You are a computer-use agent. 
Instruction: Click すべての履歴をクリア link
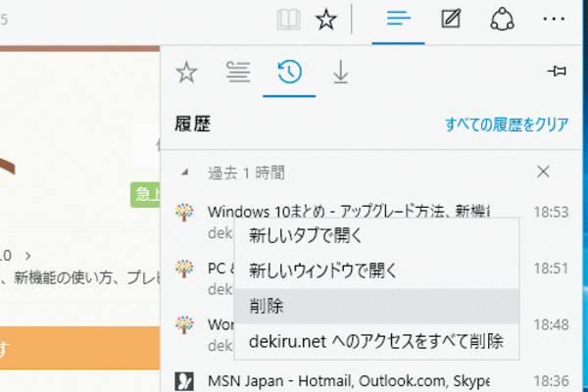pos(507,124)
